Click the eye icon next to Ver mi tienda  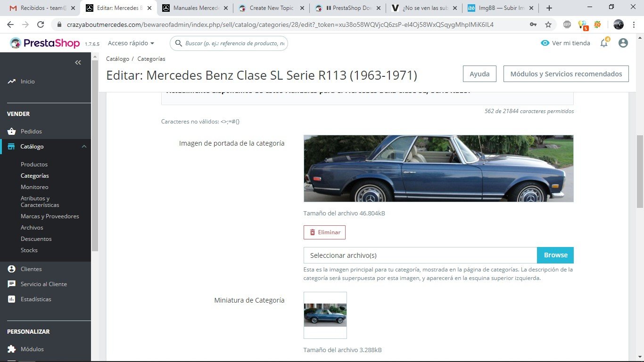[x=545, y=43]
